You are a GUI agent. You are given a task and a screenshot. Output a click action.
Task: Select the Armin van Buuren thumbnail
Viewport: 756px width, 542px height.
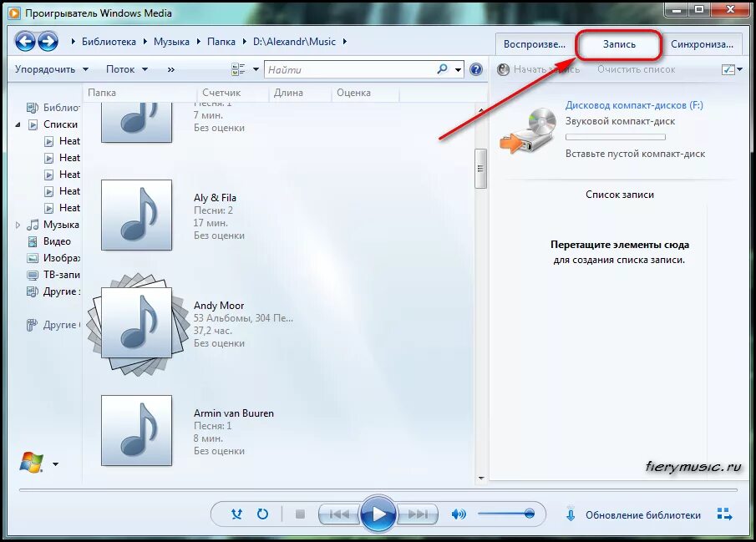point(136,431)
